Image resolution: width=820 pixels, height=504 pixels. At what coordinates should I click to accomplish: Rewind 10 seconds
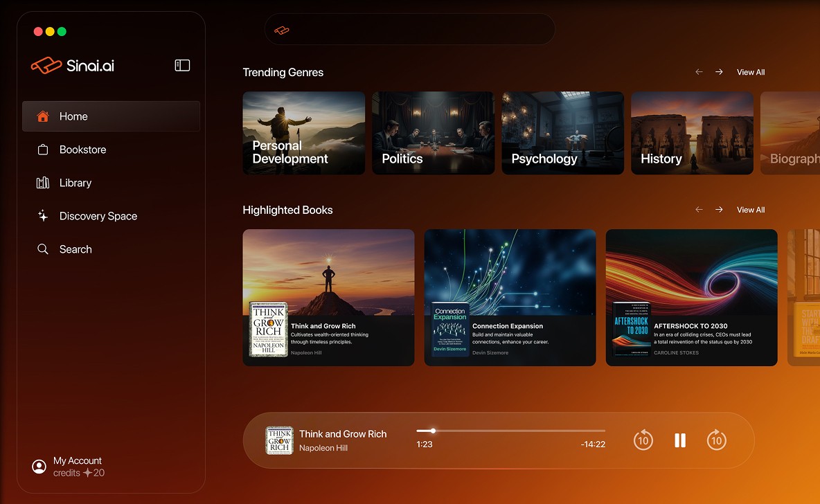point(643,440)
